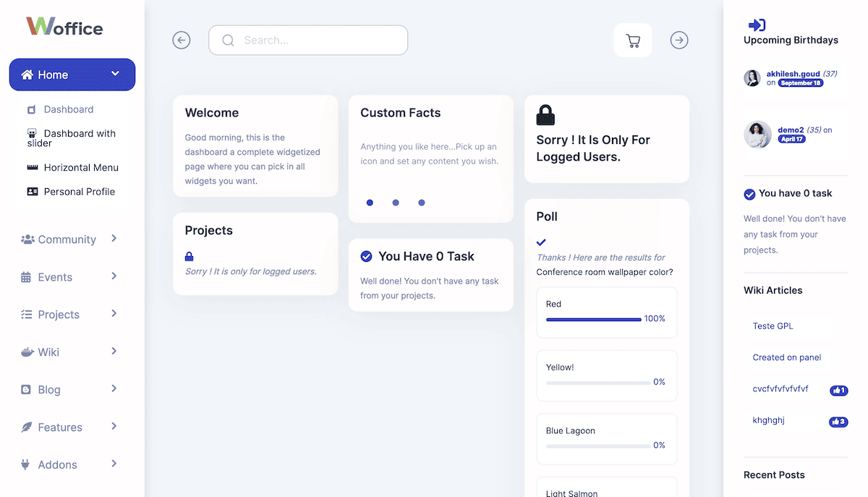
Task: Click akhilesh.goud's avatar picture
Action: (x=752, y=78)
